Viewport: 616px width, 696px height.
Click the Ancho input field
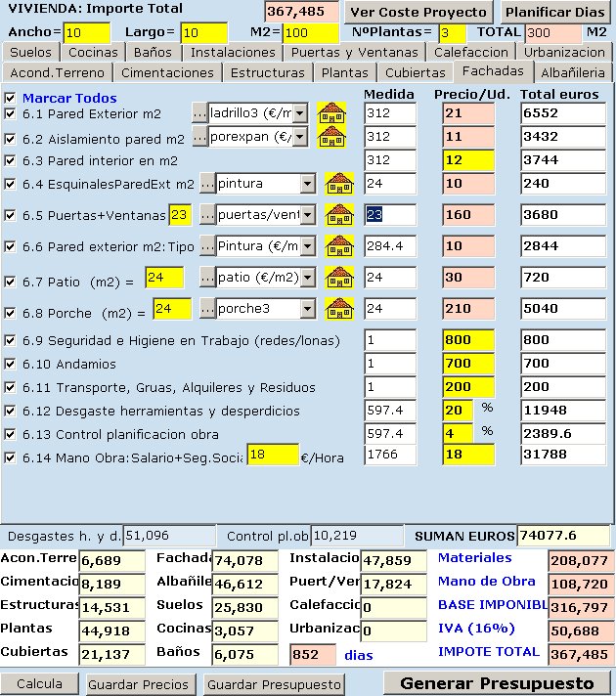[87, 32]
